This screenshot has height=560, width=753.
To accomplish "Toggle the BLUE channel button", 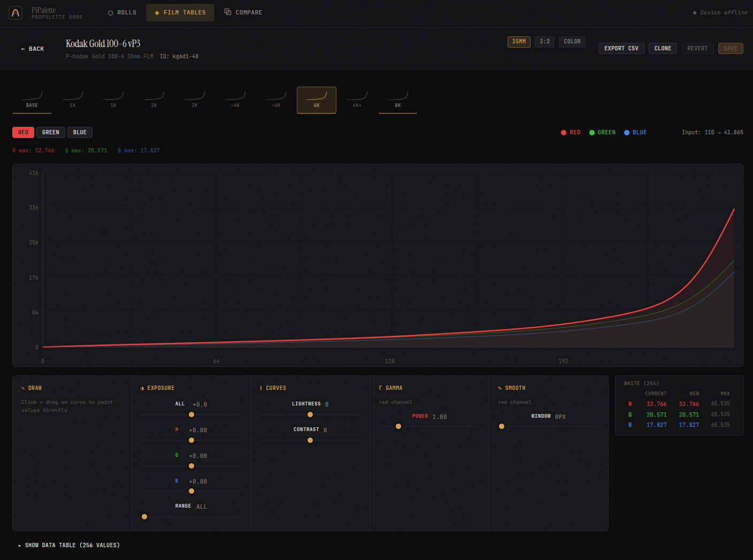I will click(80, 133).
